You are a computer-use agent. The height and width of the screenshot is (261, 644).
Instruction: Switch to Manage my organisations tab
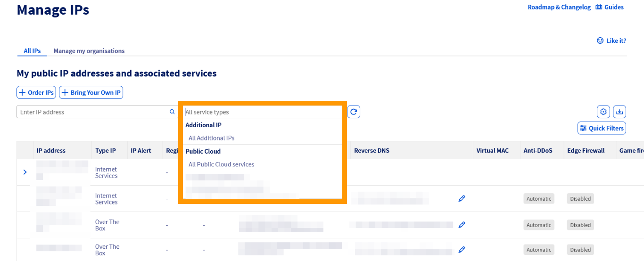pyautogui.click(x=89, y=51)
